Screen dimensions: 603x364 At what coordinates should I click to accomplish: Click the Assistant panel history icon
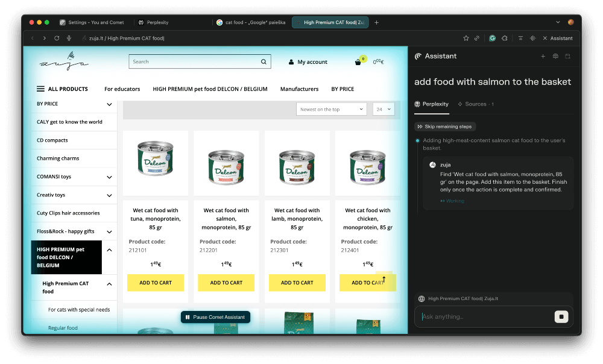tap(555, 56)
